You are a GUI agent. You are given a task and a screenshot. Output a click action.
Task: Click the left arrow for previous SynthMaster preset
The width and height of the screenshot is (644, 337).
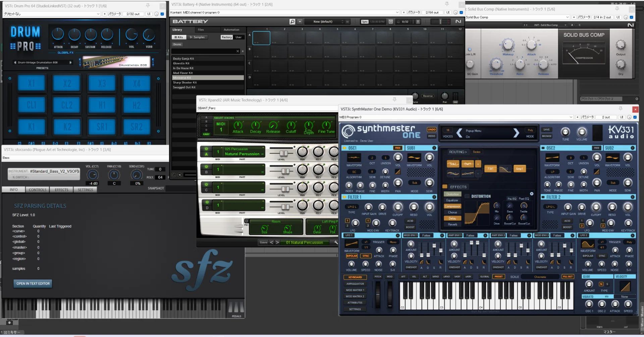(459, 133)
